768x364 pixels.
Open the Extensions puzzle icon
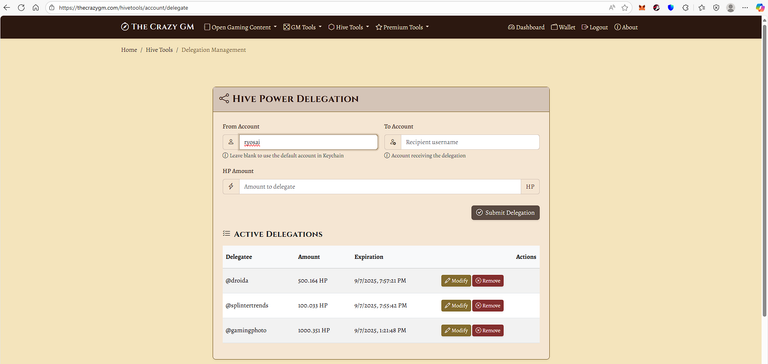click(686, 8)
